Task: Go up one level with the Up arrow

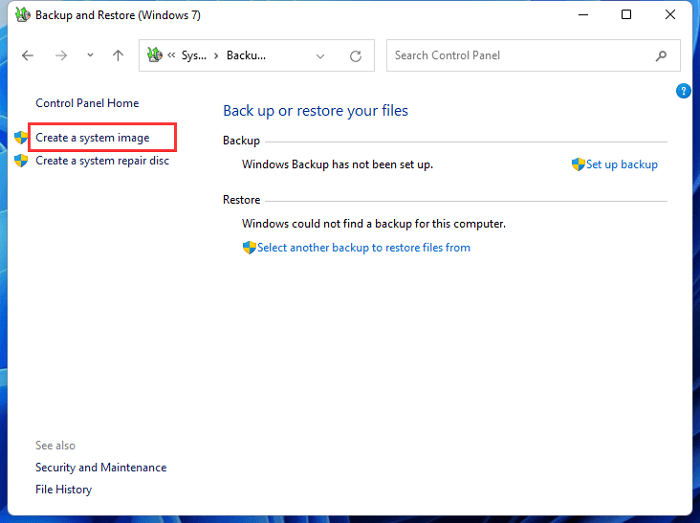Action: pos(118,56)
